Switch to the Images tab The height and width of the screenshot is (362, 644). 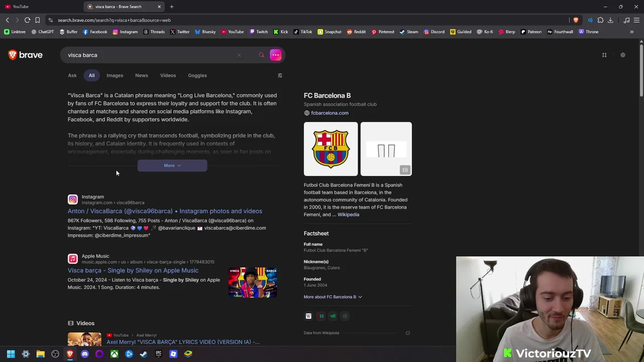115,75
